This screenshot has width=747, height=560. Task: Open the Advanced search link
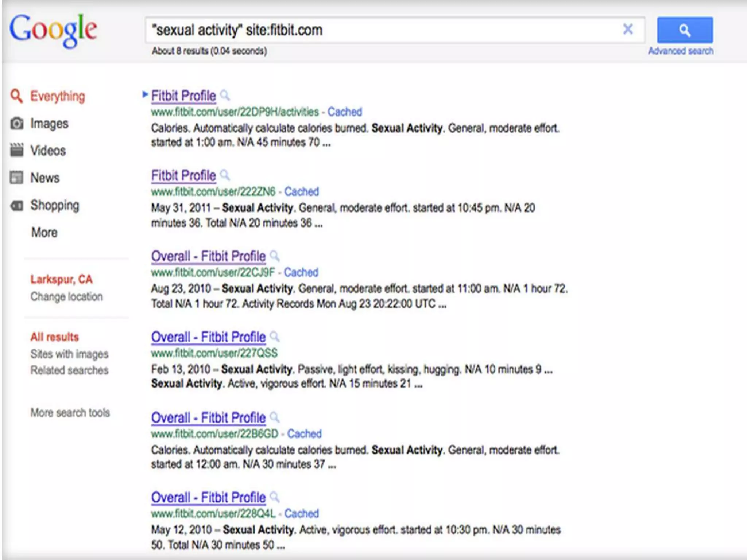click(x=681, y=51)
